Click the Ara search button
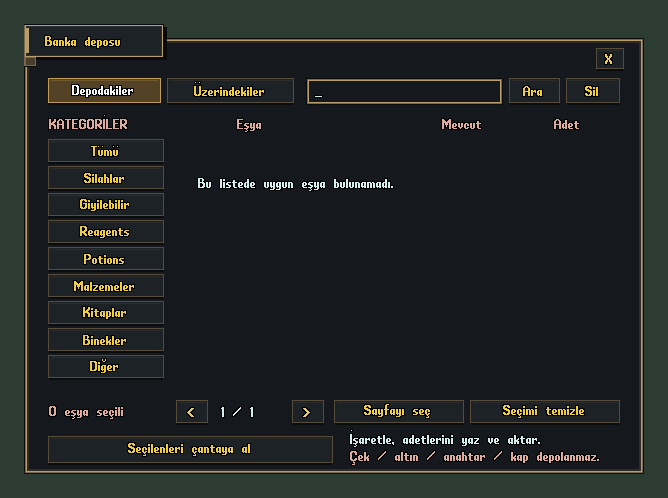The height and width of the screenshot is (498, 668). pyautogui.click(x=534, y=90)
